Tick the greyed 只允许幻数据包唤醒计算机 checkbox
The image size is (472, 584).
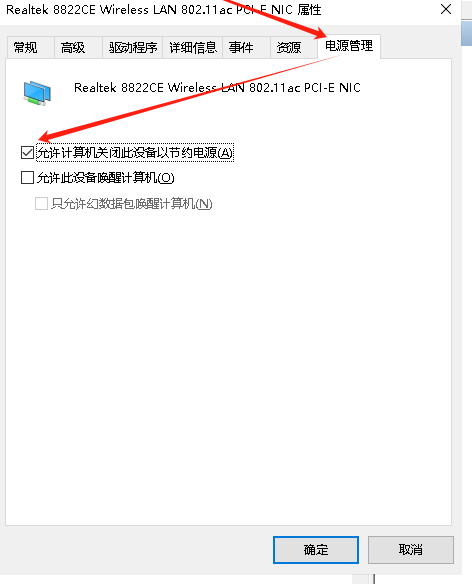pyautogui.click(x=41, y=204)
